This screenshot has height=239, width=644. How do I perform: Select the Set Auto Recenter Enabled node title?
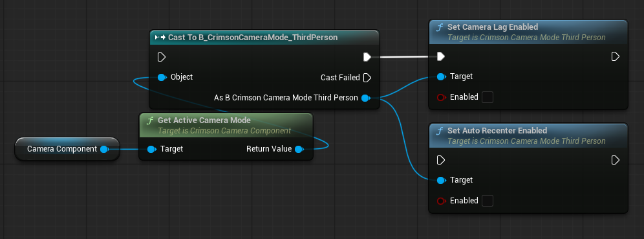coord(497,131)
